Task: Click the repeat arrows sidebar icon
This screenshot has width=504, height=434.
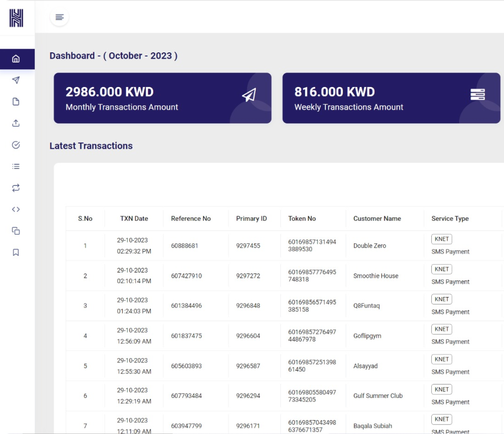Action: 16,188
